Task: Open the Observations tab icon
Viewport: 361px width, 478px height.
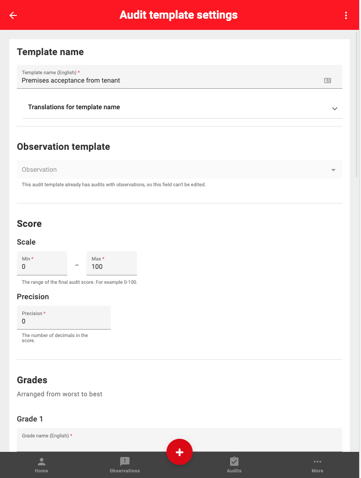Action: (x=125, y=461)
